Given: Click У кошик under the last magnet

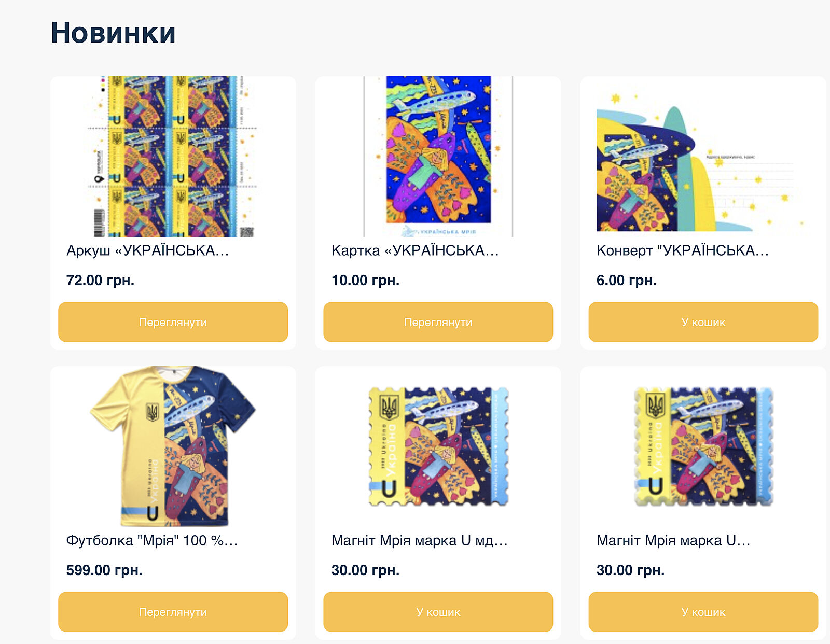Looking at the screenshot, I should 703,612.
